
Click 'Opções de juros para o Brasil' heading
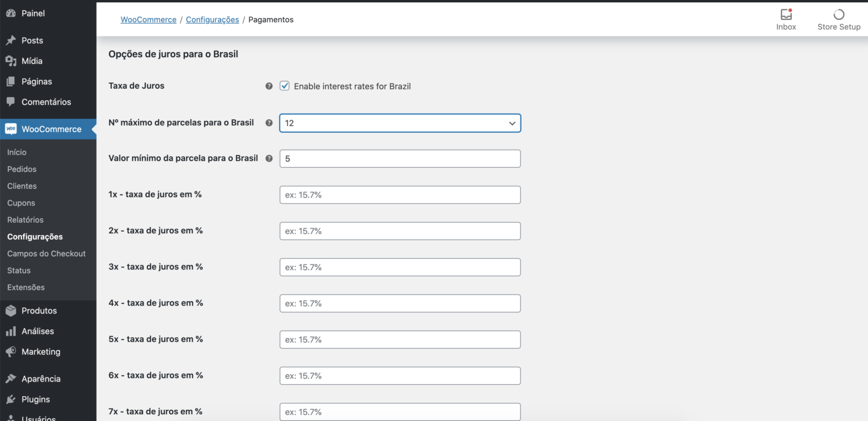point(173,54)
